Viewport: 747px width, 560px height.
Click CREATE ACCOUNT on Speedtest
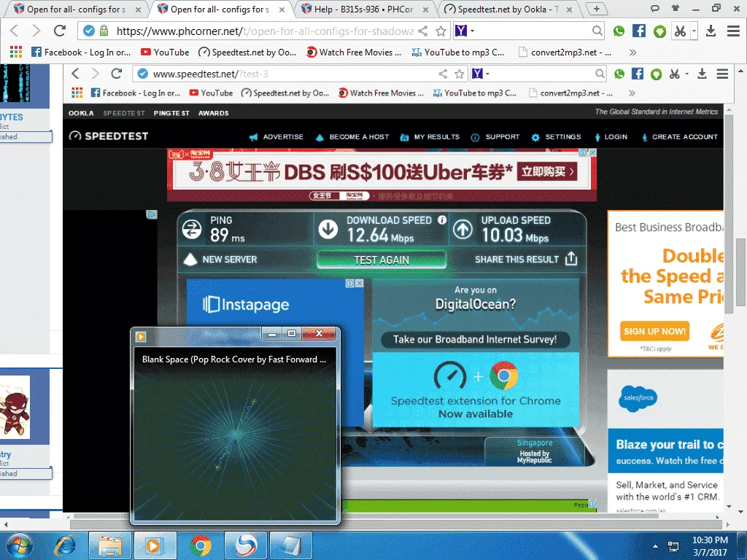click(x=679, y=136)
